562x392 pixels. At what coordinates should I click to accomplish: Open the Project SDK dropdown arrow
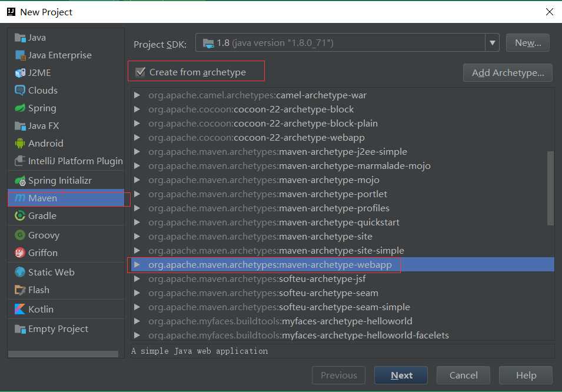492,43
